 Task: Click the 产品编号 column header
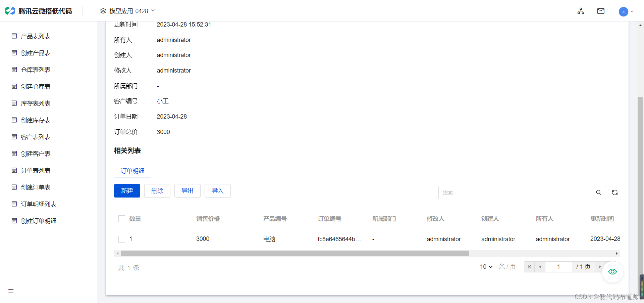(x=275, y=219)
